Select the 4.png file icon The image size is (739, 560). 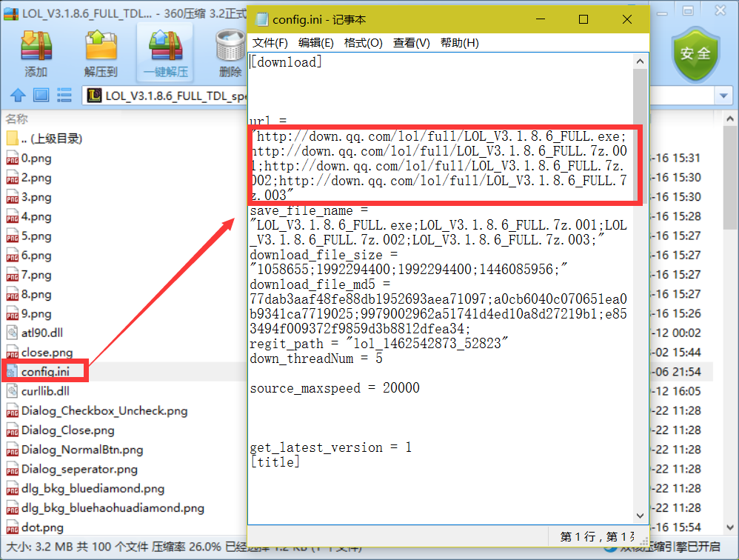[13, 217]
